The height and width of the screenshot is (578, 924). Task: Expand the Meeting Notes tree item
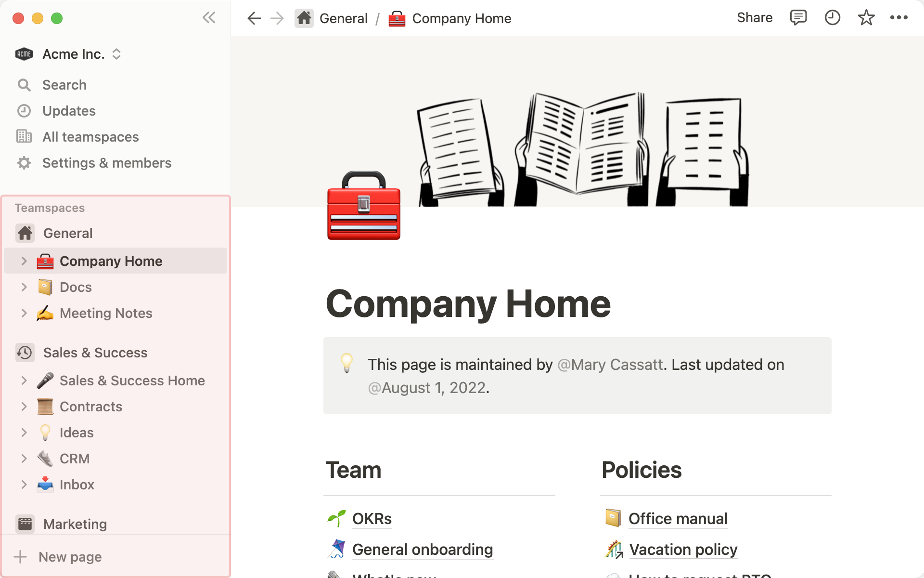coord(24,313)
